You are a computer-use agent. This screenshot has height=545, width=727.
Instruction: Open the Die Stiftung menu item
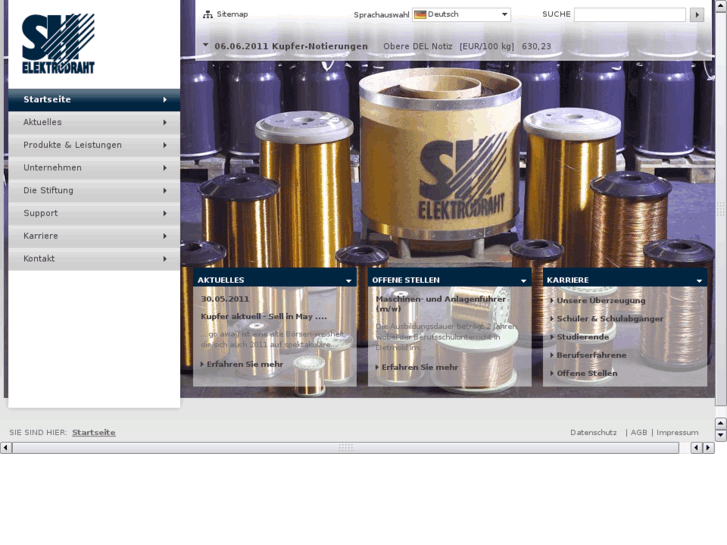point(94,191)
